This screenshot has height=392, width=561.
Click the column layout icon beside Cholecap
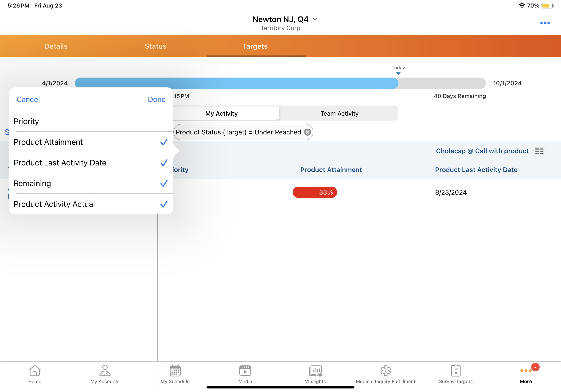pos(539,151)
